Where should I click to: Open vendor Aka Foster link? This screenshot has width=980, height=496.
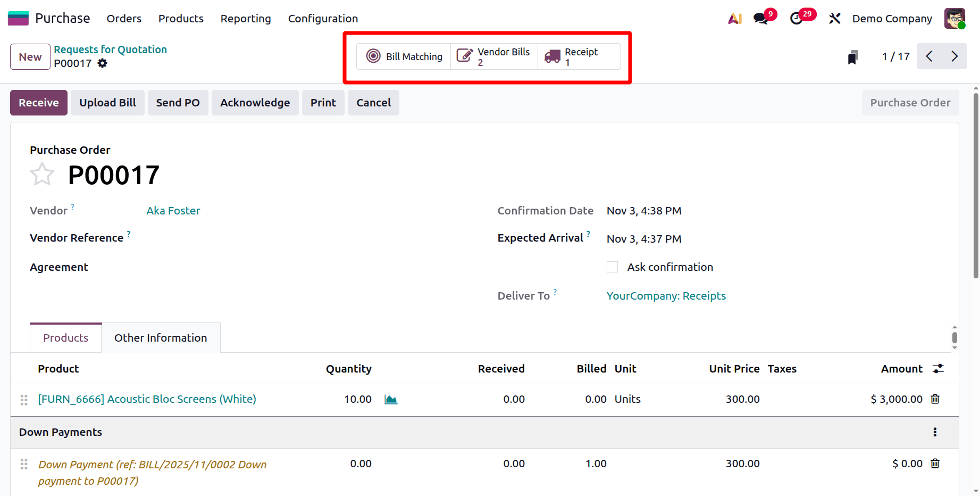(173, 211)
